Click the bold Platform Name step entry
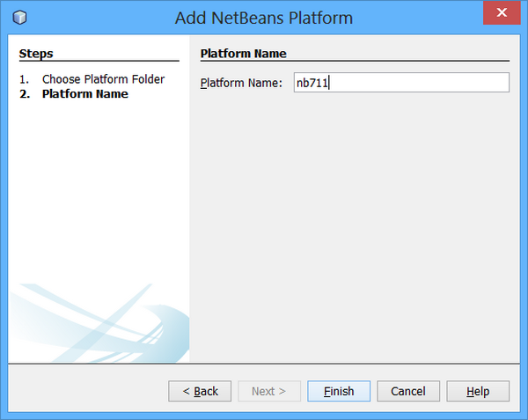 (x=84, y=94)
